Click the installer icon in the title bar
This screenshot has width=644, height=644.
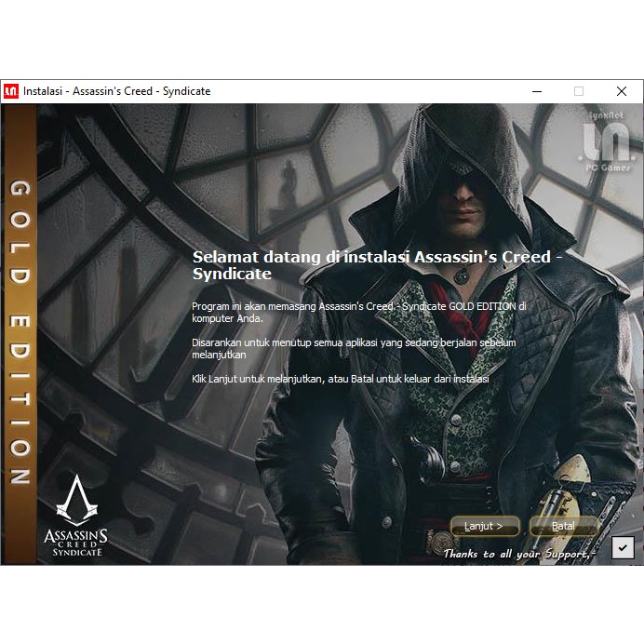[x=11, y=91]
